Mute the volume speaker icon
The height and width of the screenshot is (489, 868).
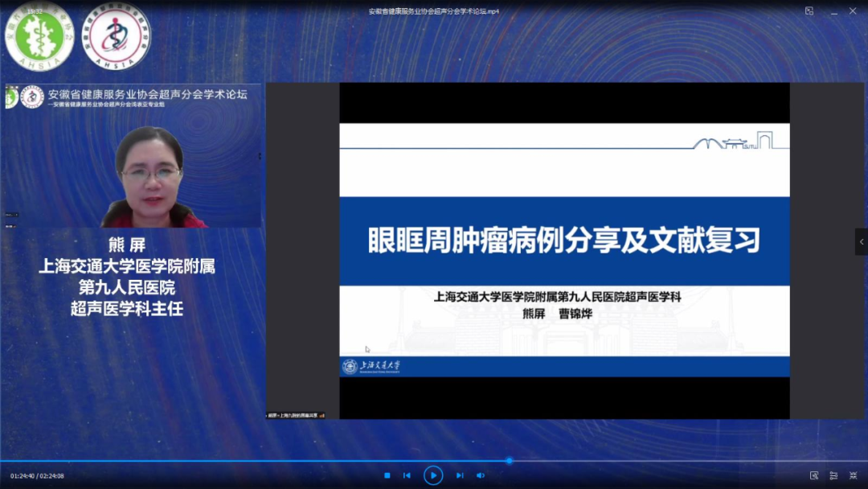coord(481,475)
